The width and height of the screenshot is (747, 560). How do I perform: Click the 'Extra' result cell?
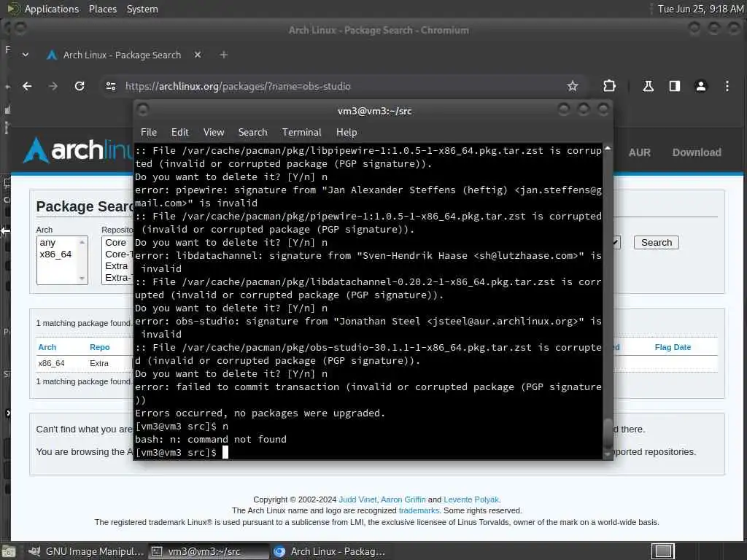click(99, 363)
